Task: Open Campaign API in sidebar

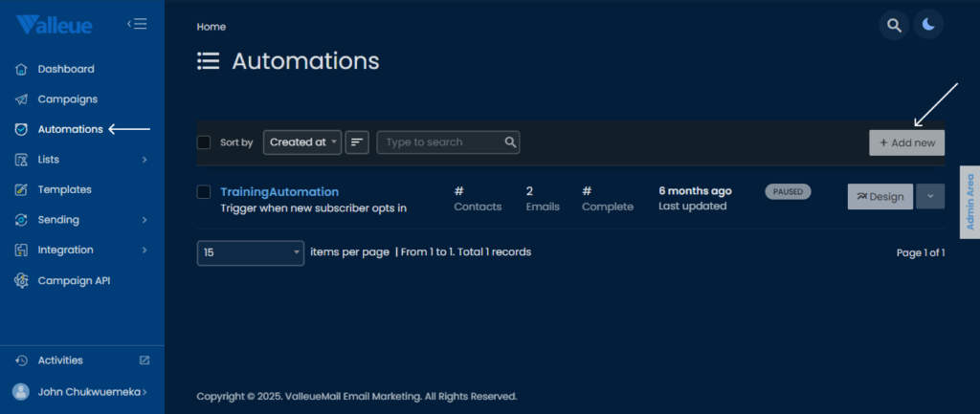Action: coord(74,280)
